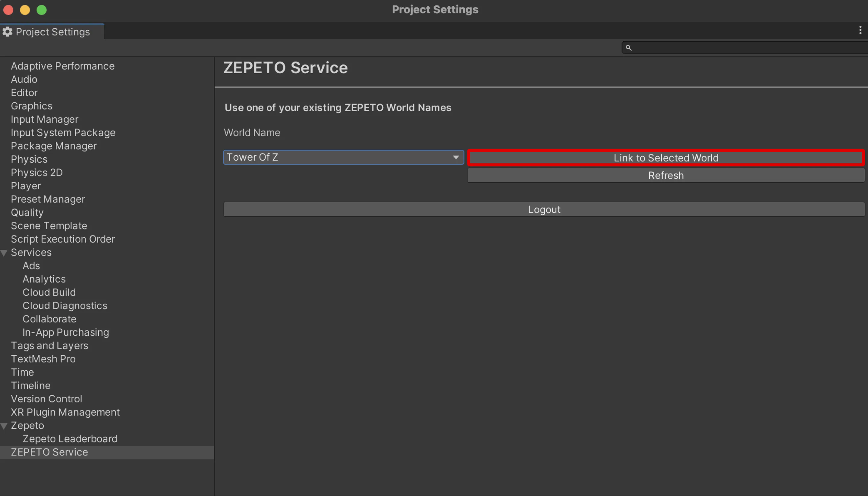
Task: Expand the Zepeto tree item
Action: 5,425
